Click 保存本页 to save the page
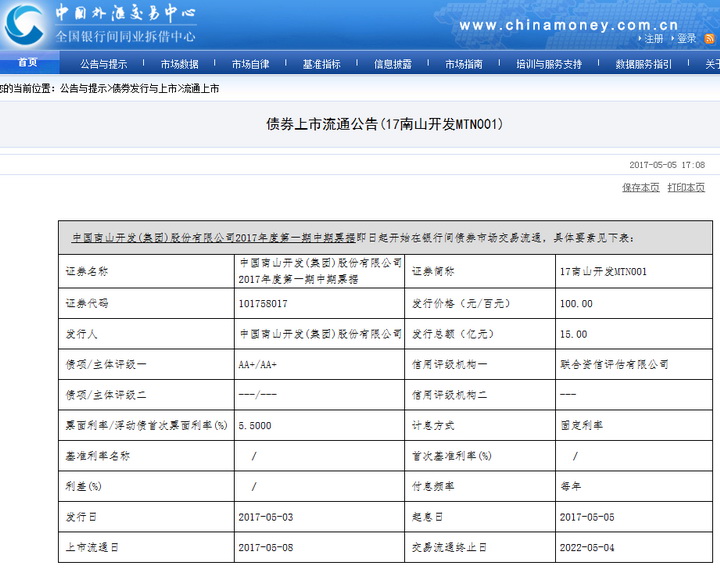 (x=640, y=187)
